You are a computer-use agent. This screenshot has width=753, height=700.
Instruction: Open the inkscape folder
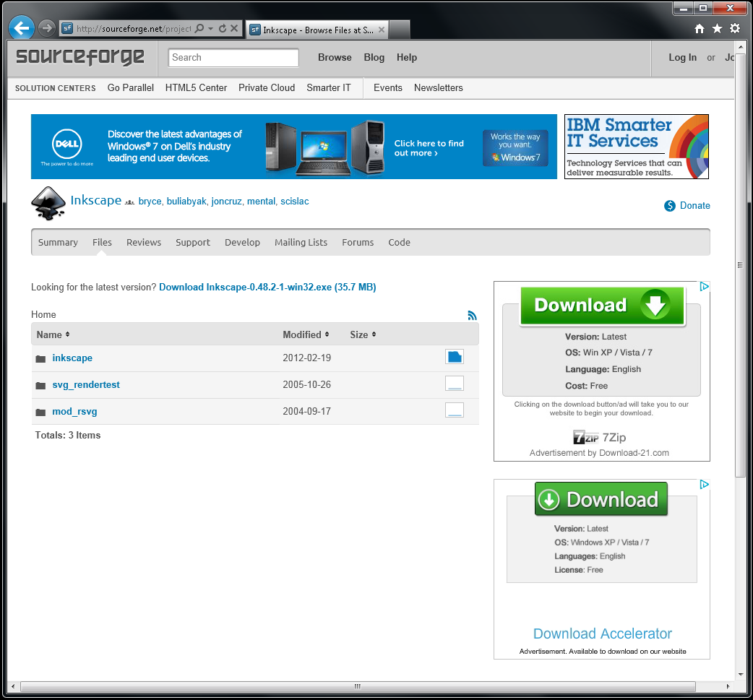[72, 358]
